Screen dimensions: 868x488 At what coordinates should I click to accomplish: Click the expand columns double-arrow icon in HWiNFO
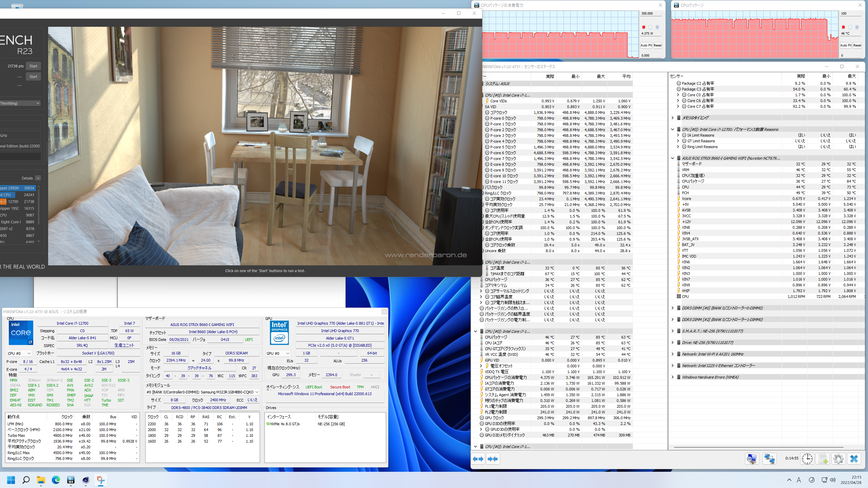[478, 459]
